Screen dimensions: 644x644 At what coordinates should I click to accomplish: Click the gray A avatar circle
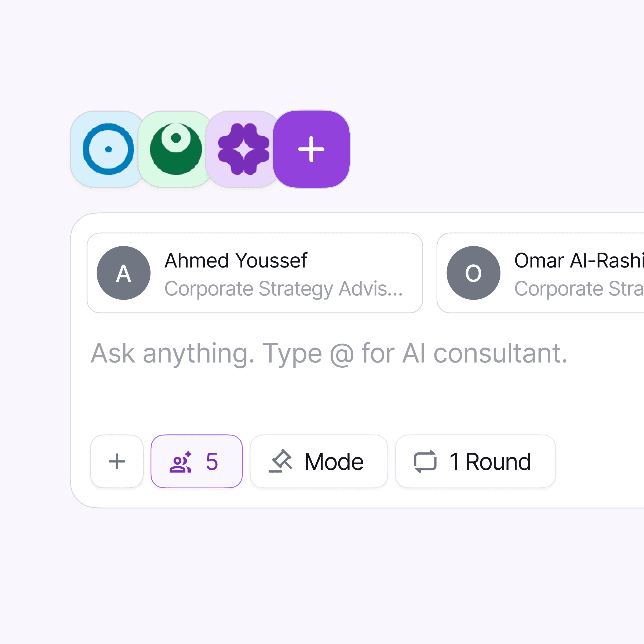click(124, 273)
